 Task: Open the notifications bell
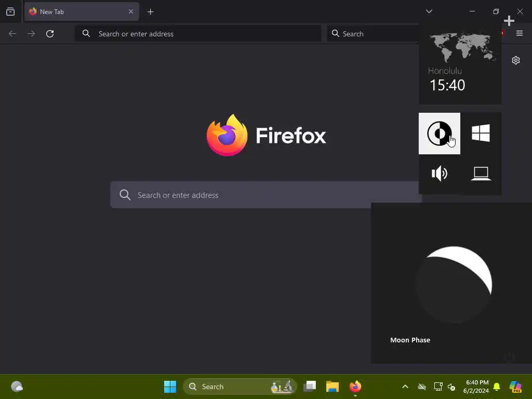pos(497,387)
